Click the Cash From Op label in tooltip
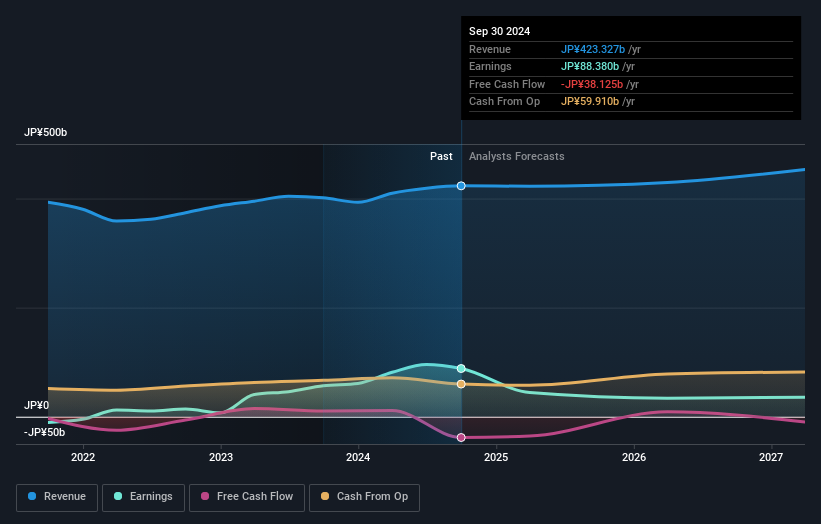The width and height of the screenshot is (821, 524). (x=504, y=102)
